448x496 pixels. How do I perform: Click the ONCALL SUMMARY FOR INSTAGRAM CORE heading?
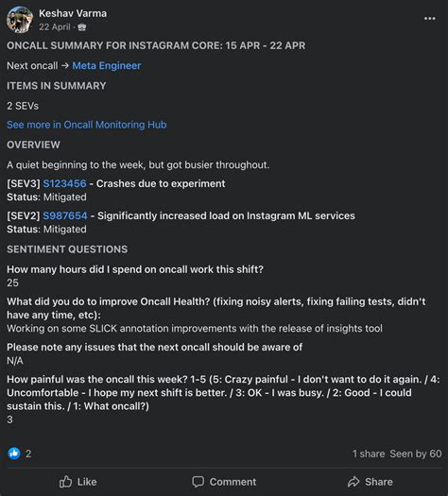click(x=156, y=45)
